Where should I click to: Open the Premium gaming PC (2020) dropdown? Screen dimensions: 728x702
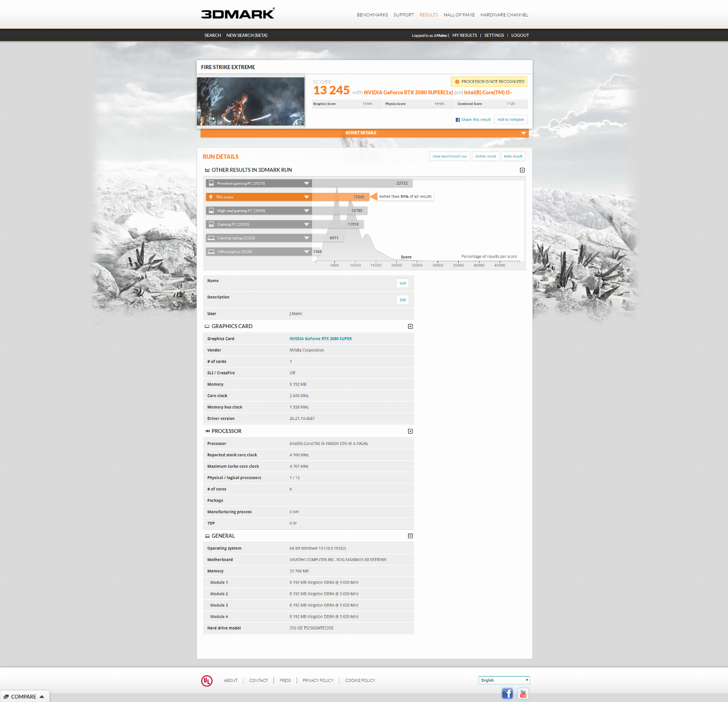click(307, 183)
